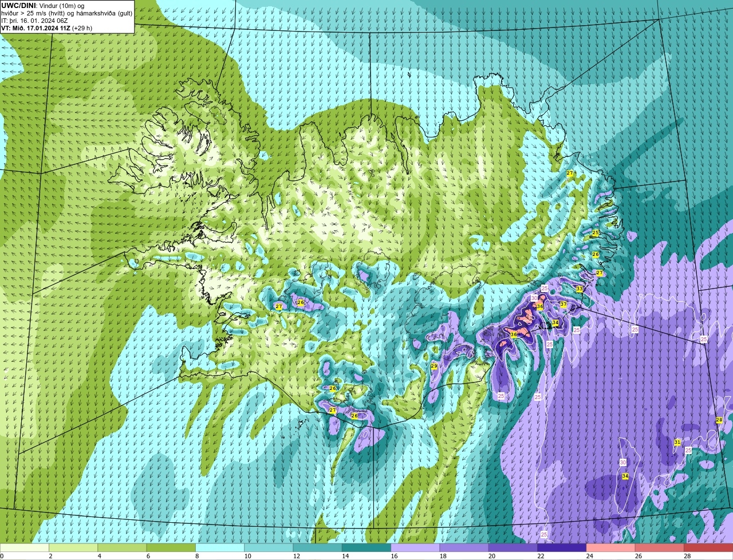Image resolution: width=733 pixels, height=560 pixels.
Task: Select the legend tick label 18
Action: (x=442, y=556)
